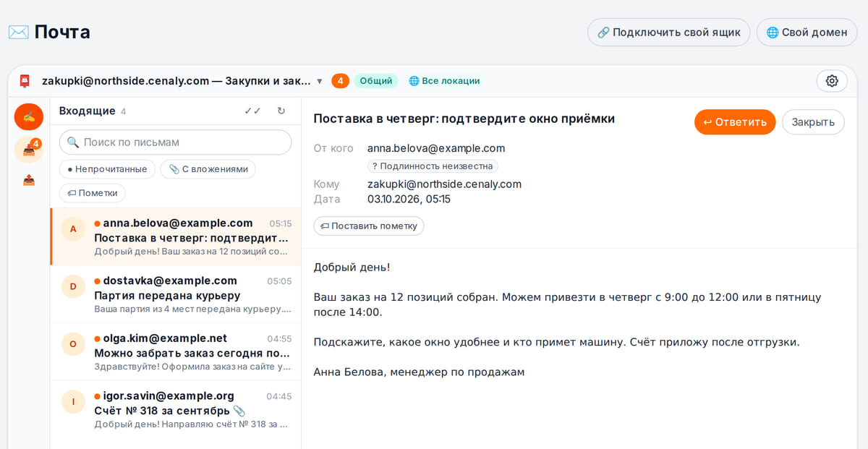Open the inbox icon with badge 4

29,150
